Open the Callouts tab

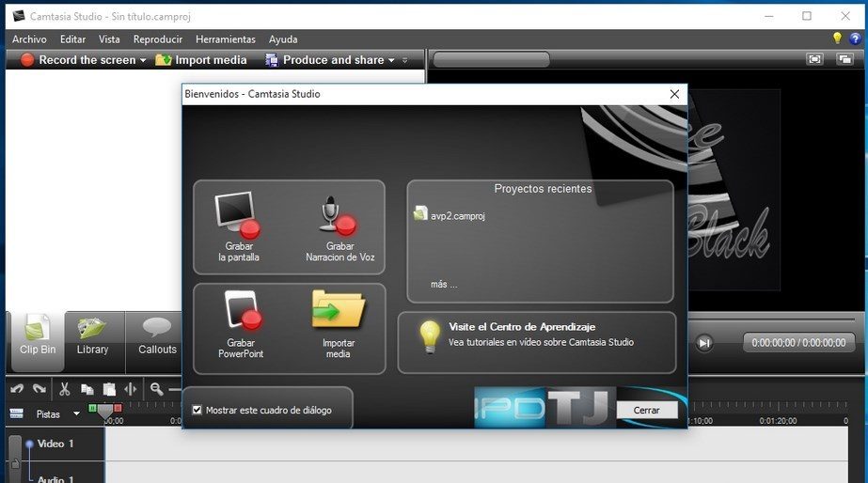(157, 340)
